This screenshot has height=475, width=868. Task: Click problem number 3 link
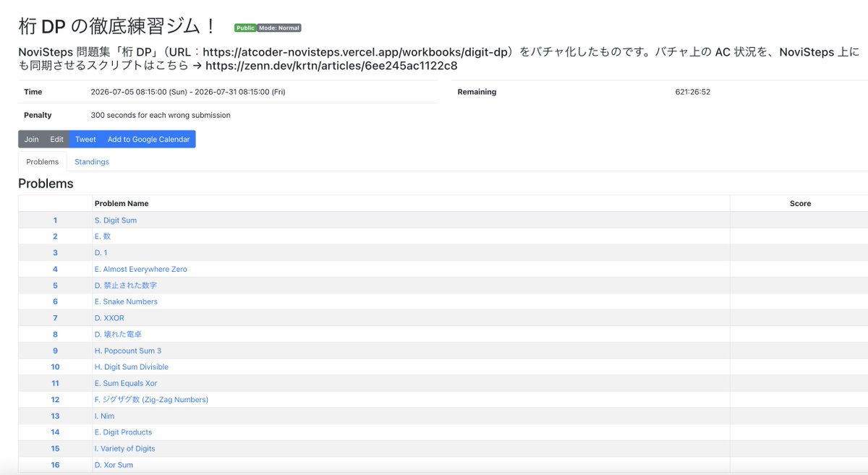[x=55, y=252]
